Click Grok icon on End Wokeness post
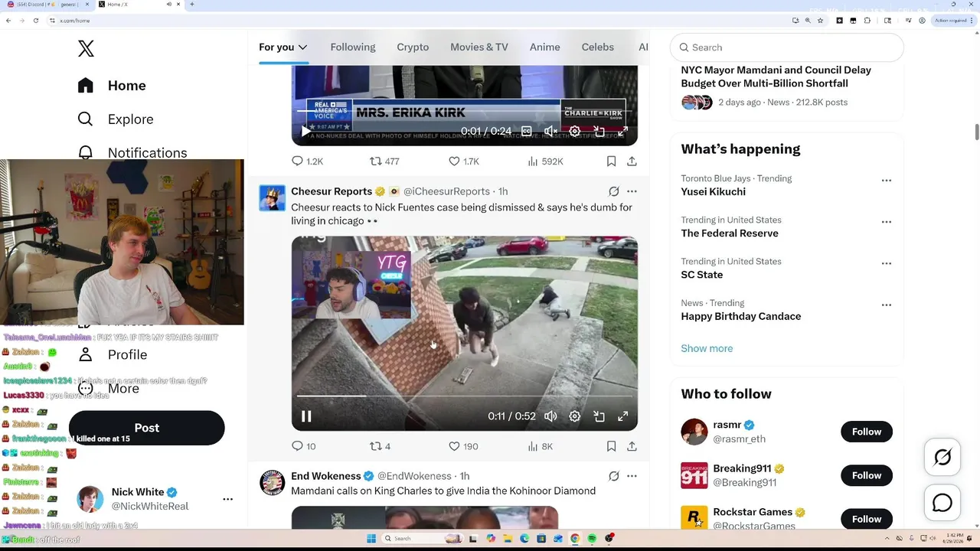The height and width of the screenshot is (551, 980). pos(614,476)
